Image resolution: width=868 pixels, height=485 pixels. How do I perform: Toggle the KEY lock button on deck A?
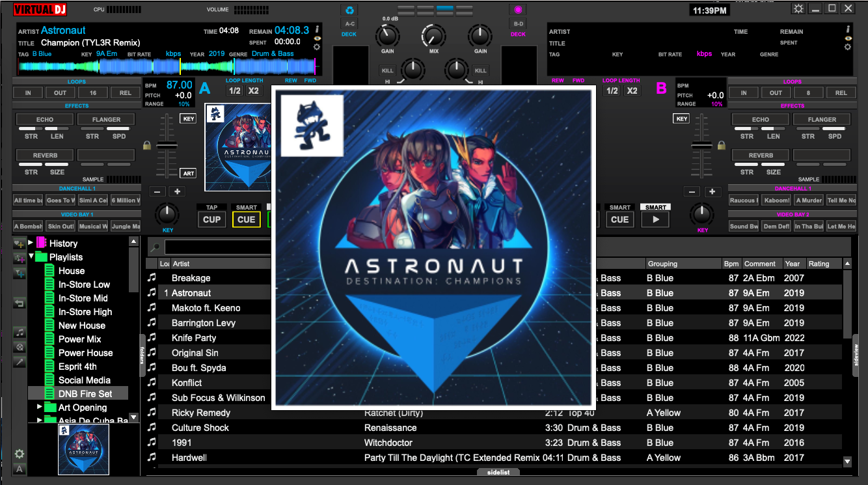(188, 118)
